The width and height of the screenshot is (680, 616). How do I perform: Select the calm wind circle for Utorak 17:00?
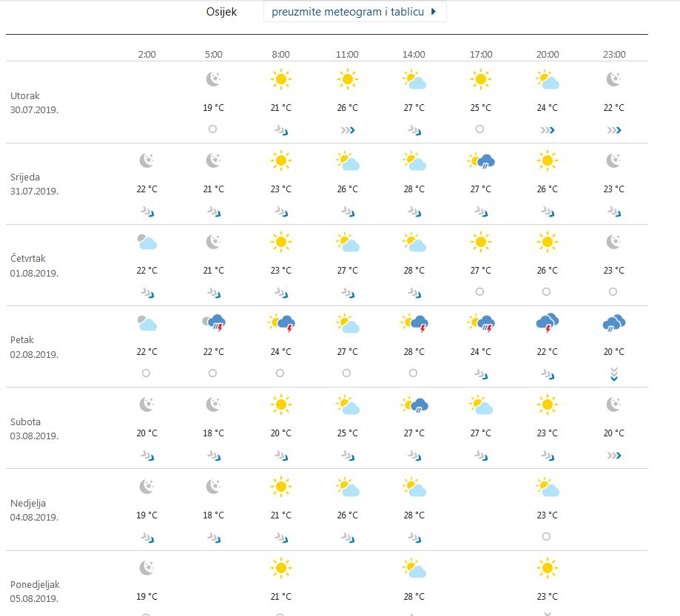point(480,129)
